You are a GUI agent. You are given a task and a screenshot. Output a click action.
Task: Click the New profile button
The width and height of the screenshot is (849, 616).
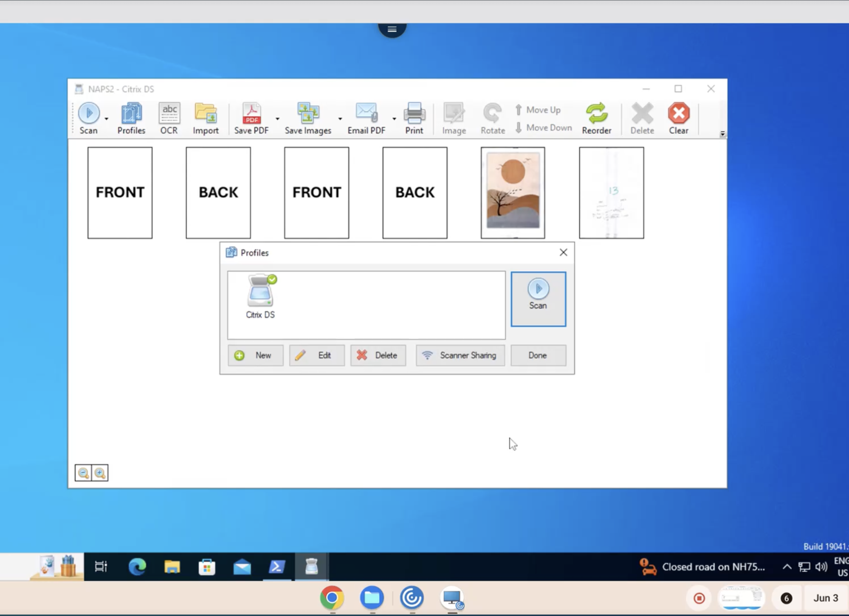tap(255, 355)
